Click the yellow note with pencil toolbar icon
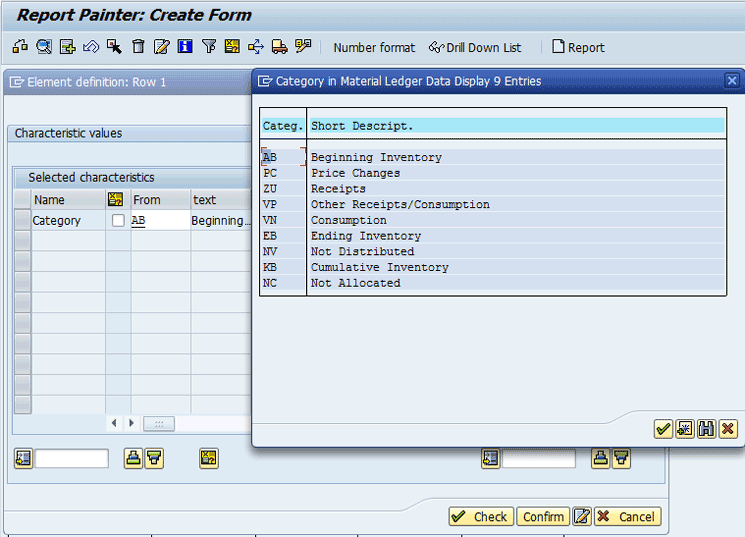The width and height of the screenshot is (745, 537). click(303, 47)
